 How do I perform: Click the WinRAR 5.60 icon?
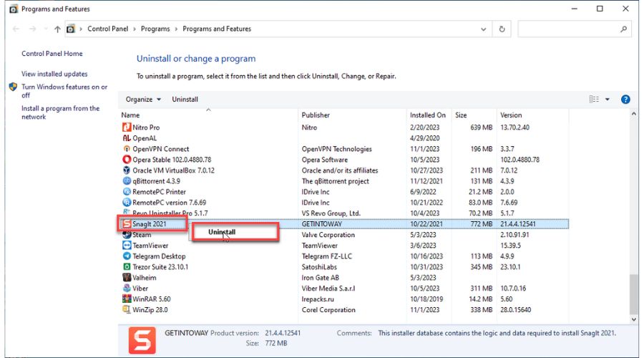(127, 299)
